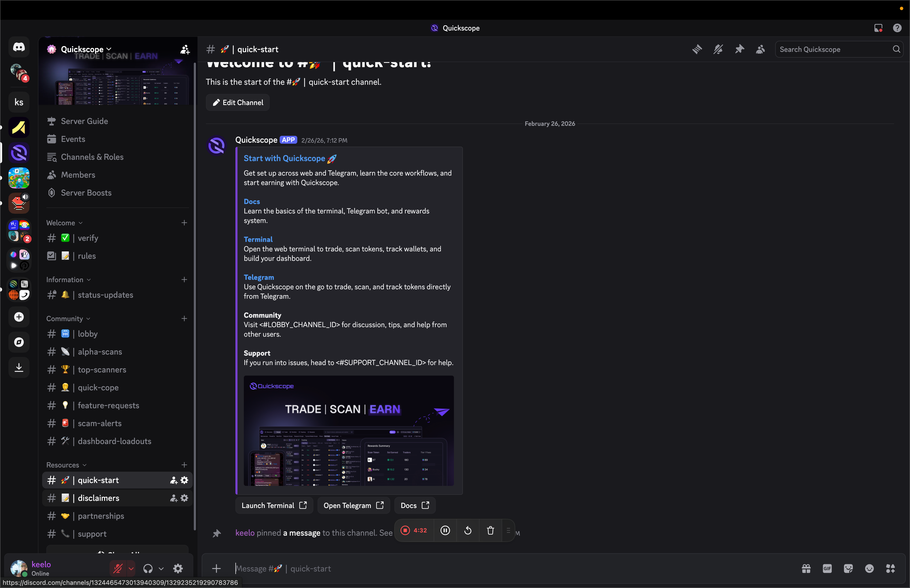Image resolution: width=910 pixels, height=588 pixels.
Task: Show the member list
Action: (760, 49)
